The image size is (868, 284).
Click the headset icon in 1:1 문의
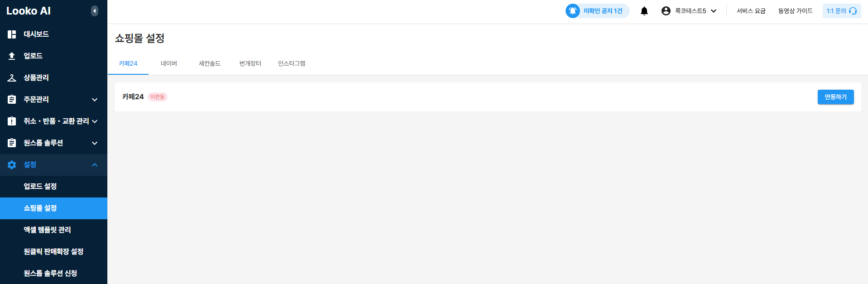click(x=853, y=11)
